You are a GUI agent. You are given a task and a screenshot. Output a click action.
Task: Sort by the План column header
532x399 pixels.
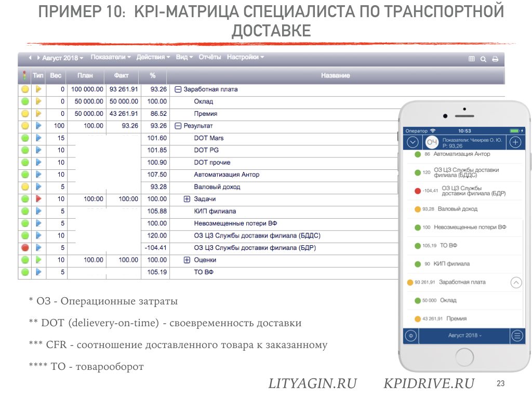point(85,75)
